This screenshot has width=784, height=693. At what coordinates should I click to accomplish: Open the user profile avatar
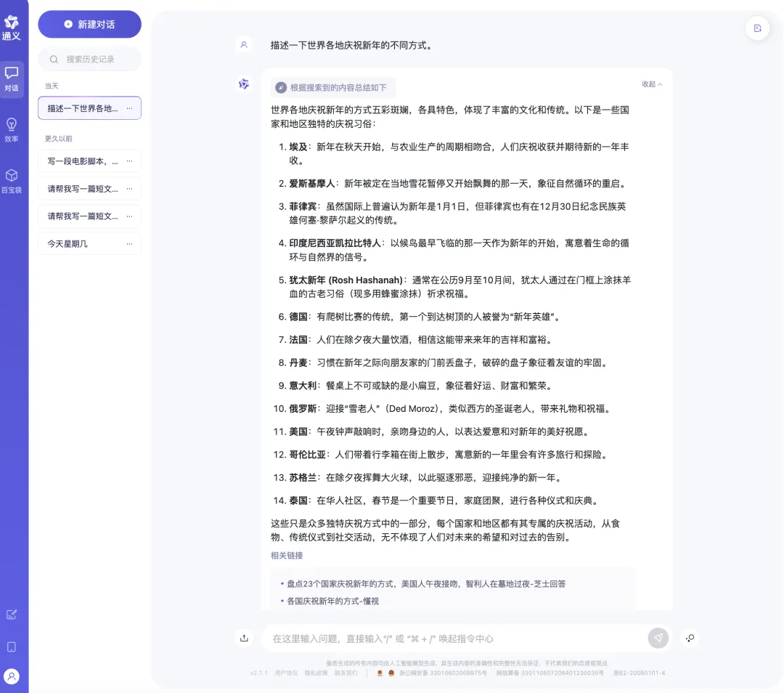(12, 676)
